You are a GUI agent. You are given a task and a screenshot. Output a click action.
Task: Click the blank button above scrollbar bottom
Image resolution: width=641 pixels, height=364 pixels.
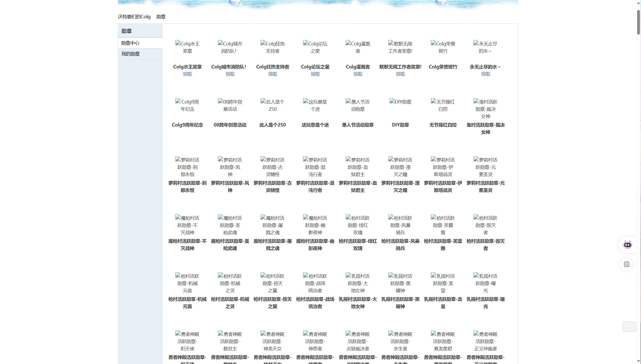pos(629,327)
